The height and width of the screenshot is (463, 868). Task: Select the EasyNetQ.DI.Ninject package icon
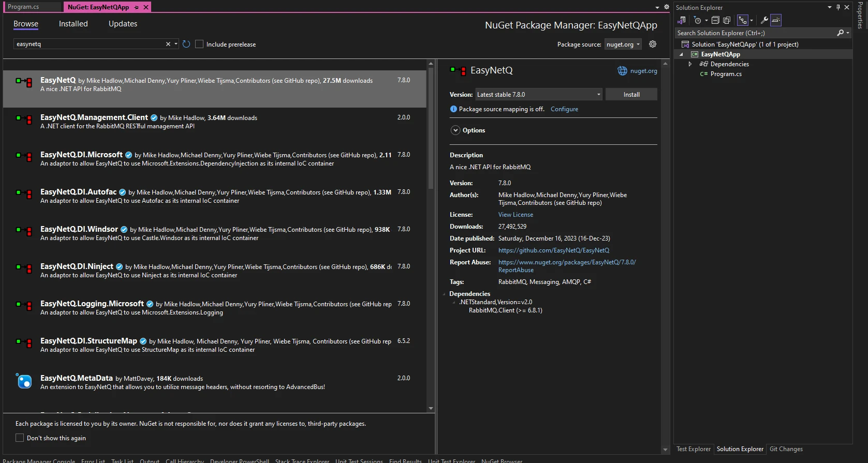(x=24, y=268)
